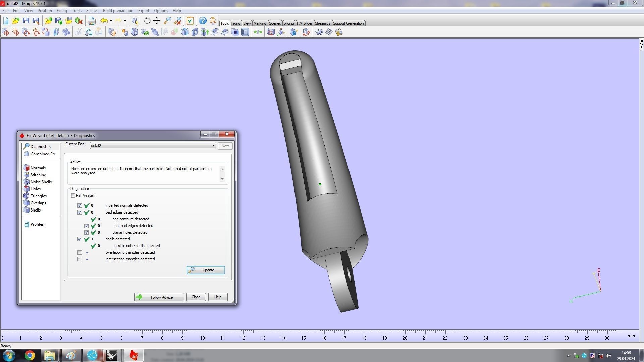This screenshot has width=644, height=362.
Task: Select the Rotate view tool
Action: coord(147,21)
